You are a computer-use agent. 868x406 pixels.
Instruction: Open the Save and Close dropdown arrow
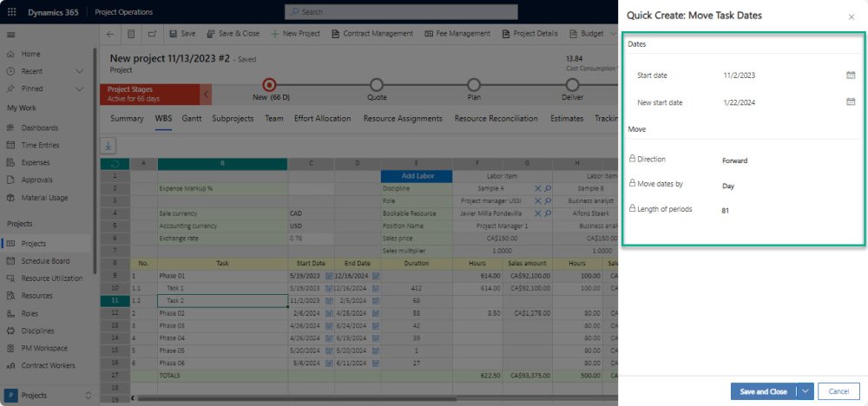coord(805,391)
